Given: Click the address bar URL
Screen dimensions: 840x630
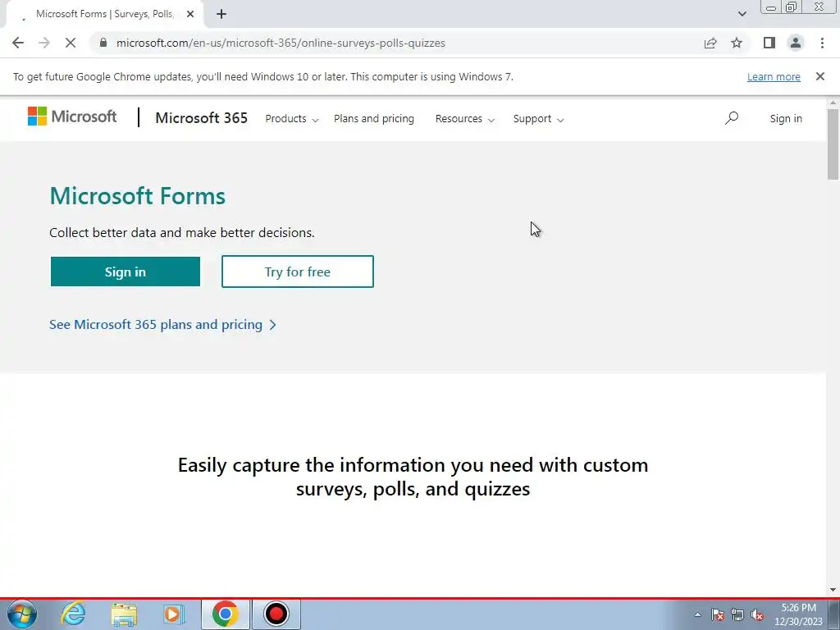Looking at the screenshot, I should click(281, 43).
